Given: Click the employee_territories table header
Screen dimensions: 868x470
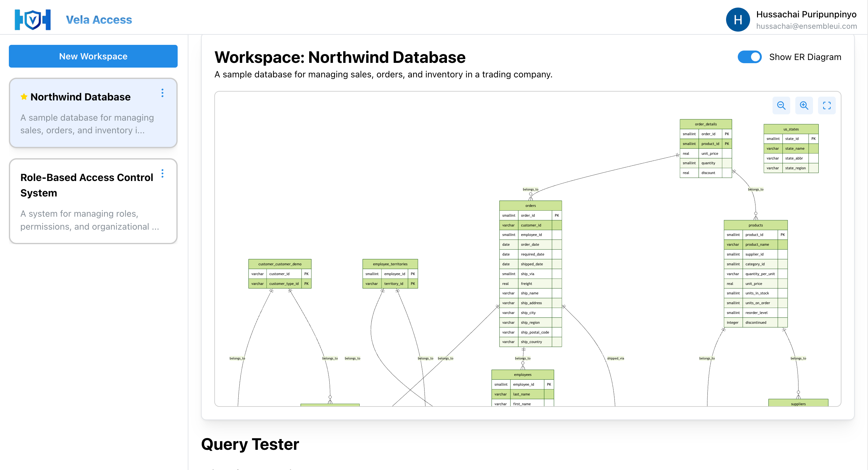Looking at the screenshot, I should 390,264.
